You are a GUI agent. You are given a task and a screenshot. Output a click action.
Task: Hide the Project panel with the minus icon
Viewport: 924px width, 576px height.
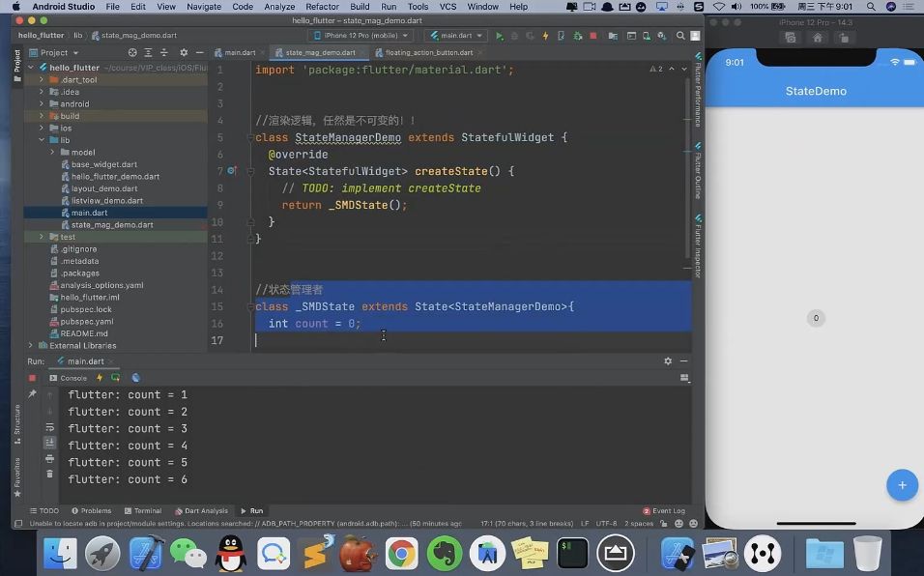(200, 52)
